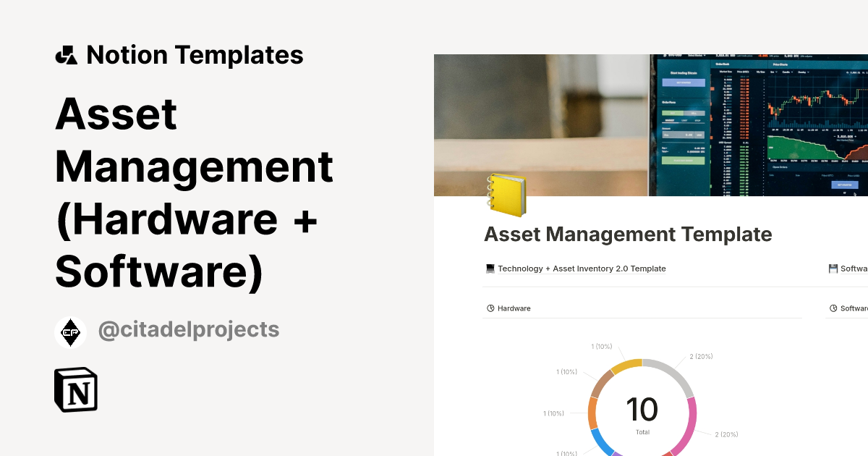The width and height of the screenshot is (868, 456).
Task: Open the Technology + Asset Inventory 2.0 Template link
Action: tap(581, 268)
